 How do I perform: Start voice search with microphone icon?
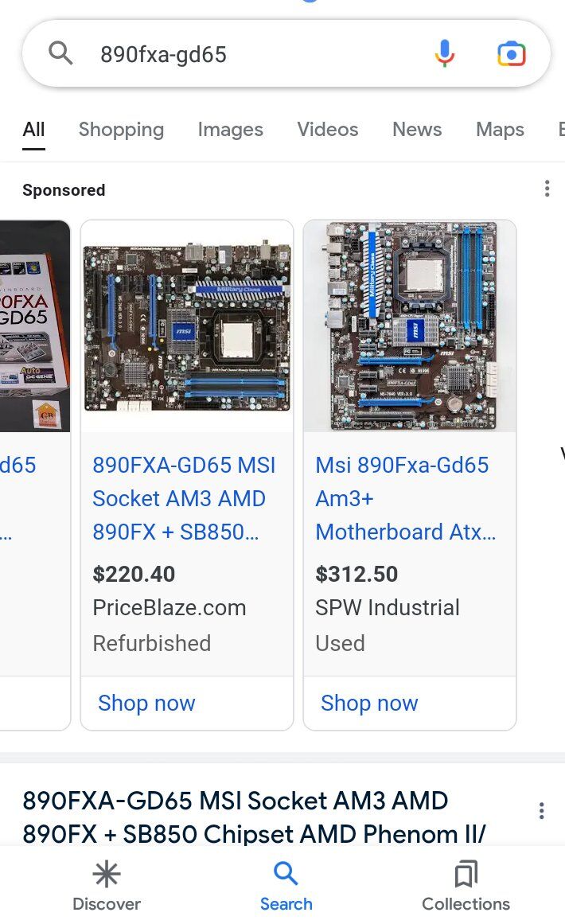coord(445,53)
